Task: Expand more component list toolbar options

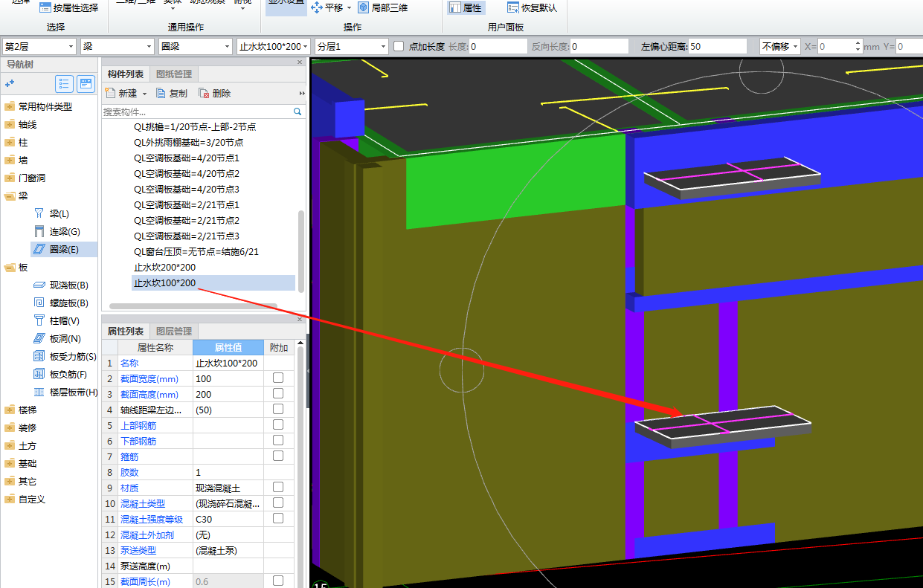Action: (302, 93)
